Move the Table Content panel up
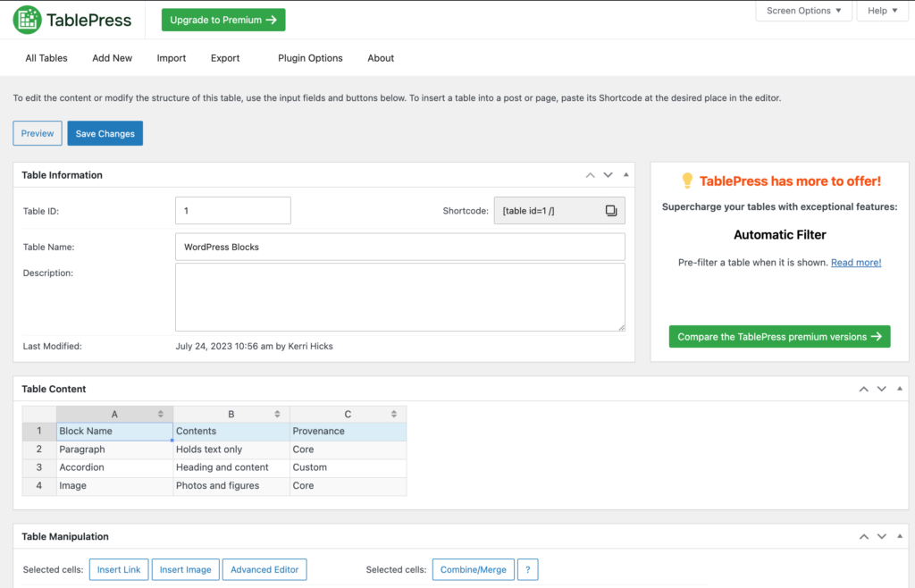 click(x=863, y=389)
